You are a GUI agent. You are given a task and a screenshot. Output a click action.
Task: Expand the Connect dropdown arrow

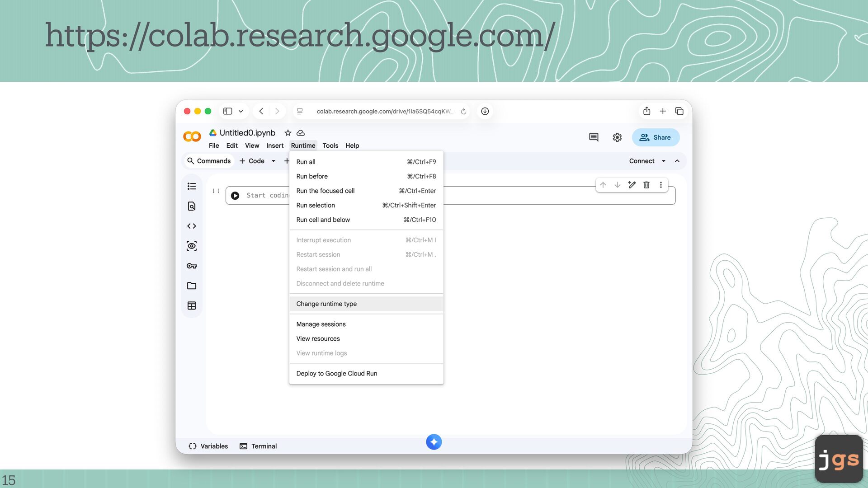pyautogui.click(x=664, y=161)
